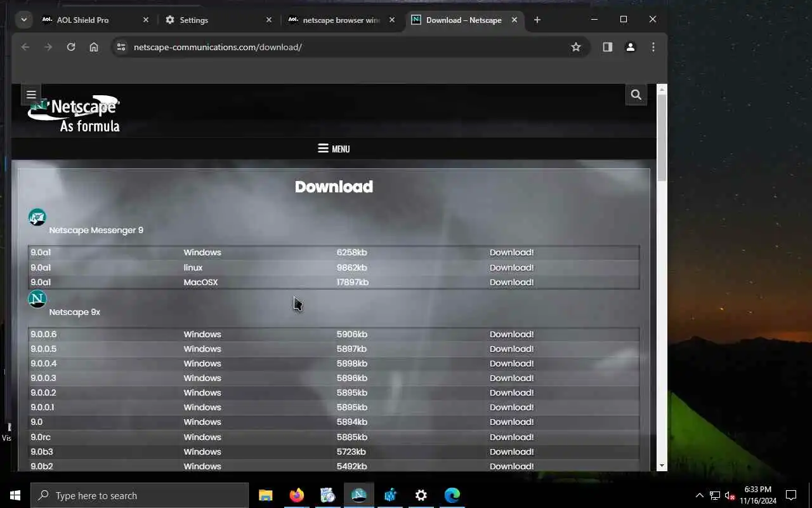
Task: Bookmark this page with the star
Action: coord(576,47)
